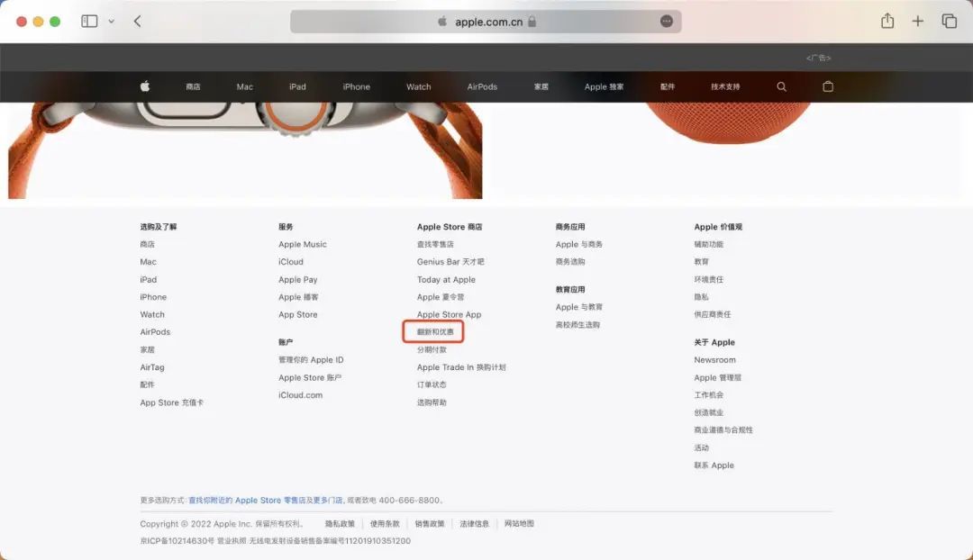This screenshot has width=973, height=560.
Task: Open iPhone in the top navigation
Action: [356, 86]
